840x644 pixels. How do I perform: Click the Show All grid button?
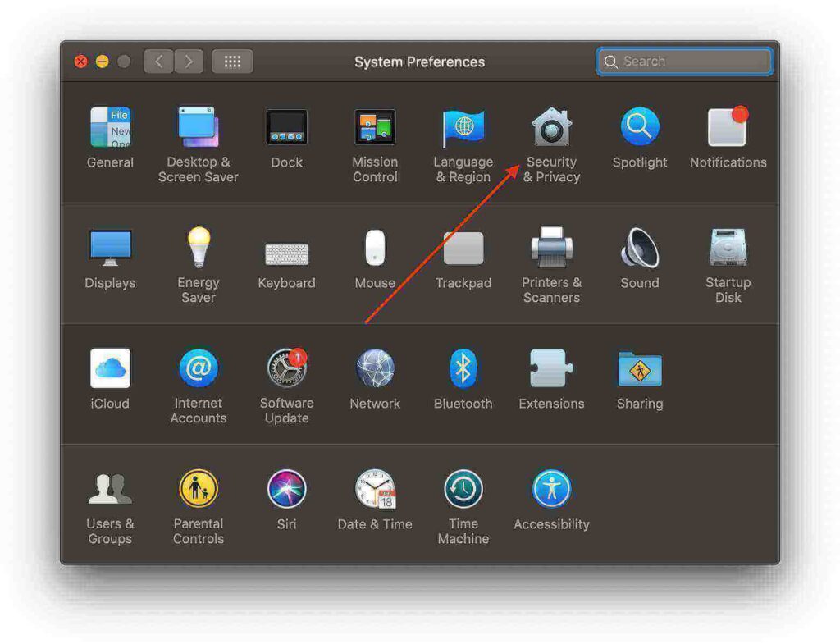232,62
